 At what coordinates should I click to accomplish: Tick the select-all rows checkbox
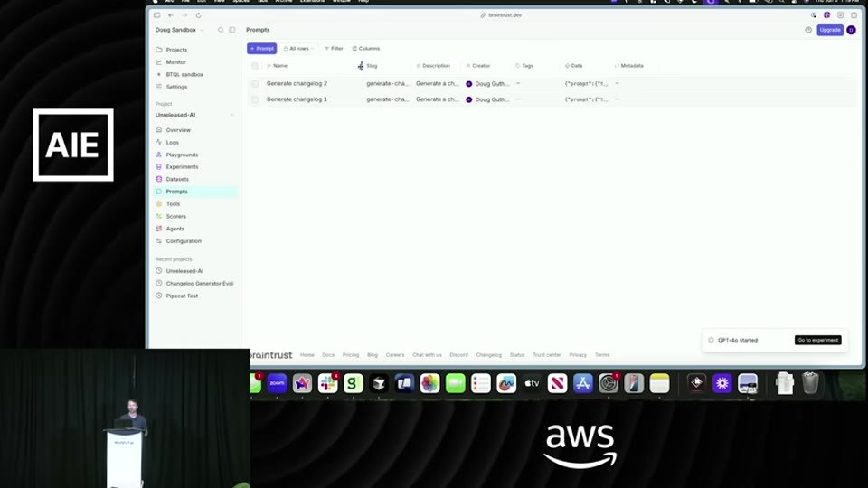click(x=255, y=66)
